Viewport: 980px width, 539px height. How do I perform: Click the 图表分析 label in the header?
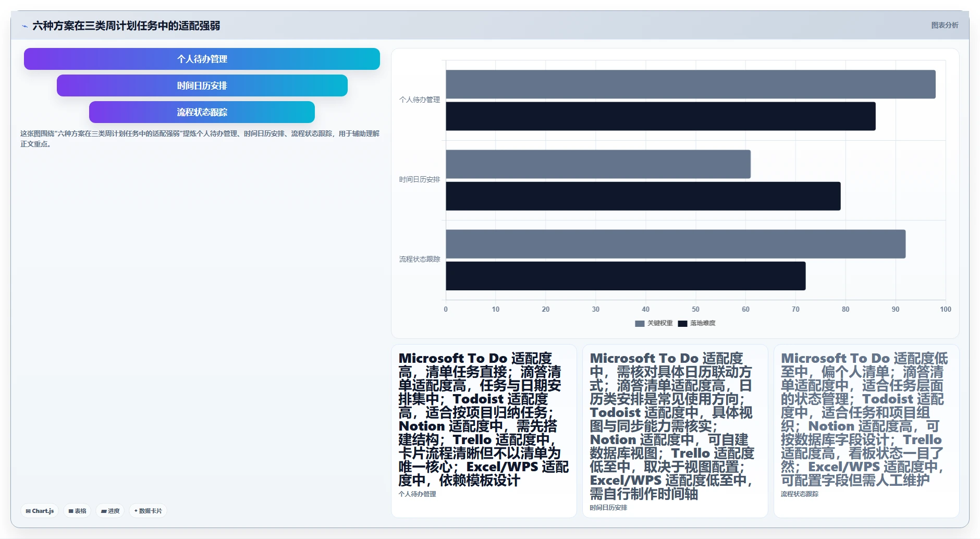point(945,25)
